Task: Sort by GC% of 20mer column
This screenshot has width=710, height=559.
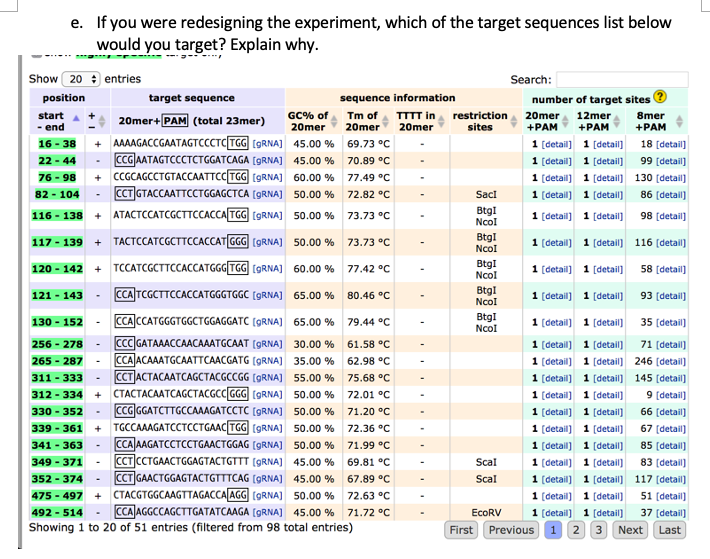Action: coord(334,121)
